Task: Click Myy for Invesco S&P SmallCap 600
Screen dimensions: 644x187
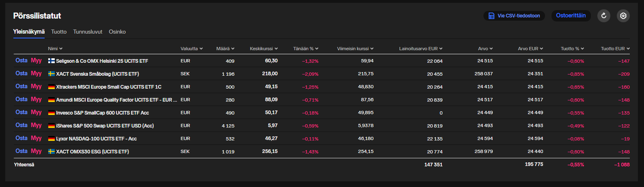Action: (36, 112)
